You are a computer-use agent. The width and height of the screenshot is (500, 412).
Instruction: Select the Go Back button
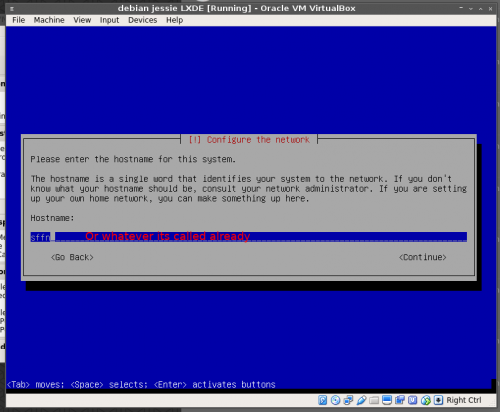pos(72,257)
